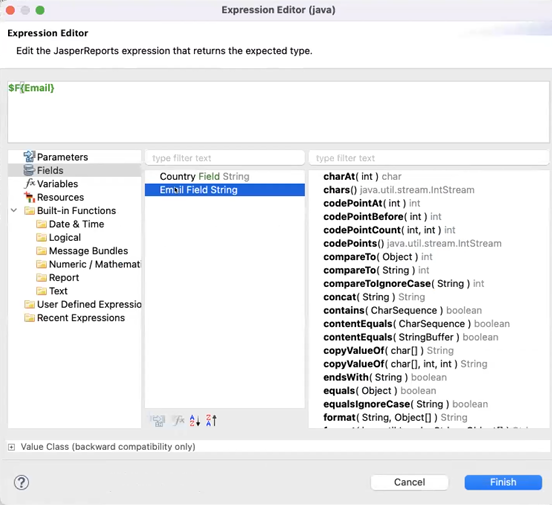This screenshot has height=505, width=552.
Task: Toggle the fx variables filter icon
Action: [178, 420]
